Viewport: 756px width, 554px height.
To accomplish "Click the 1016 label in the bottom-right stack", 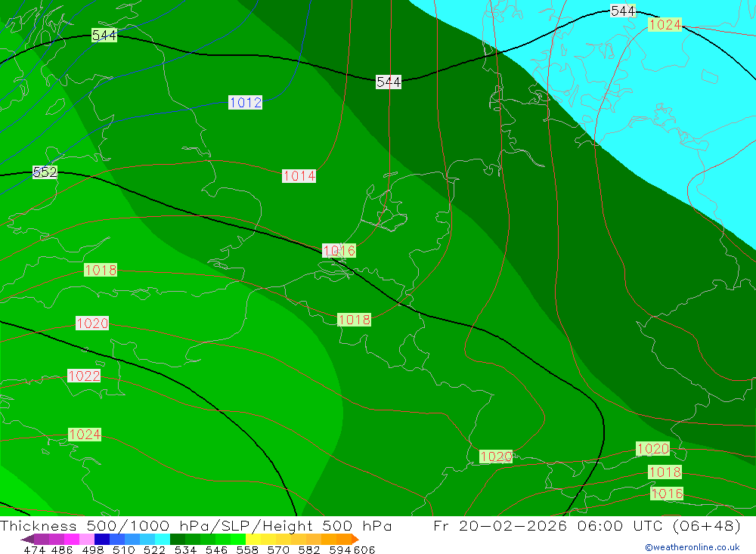I will pyautogui.click(x=668, y=494).
